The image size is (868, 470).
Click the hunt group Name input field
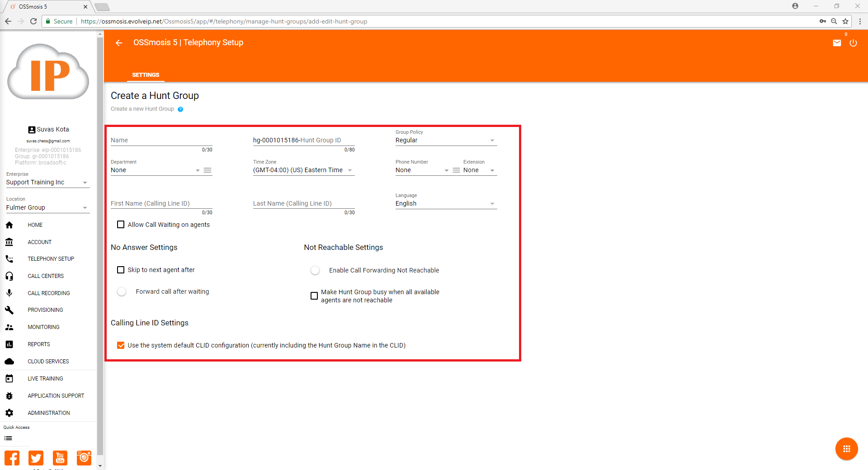click(x=161, y=141)
